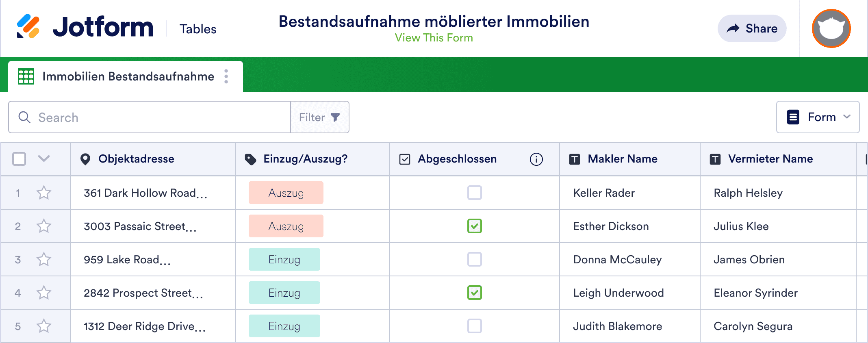868x343 pixels.
Task: Open the View This Form link
Action: [434, 38]
